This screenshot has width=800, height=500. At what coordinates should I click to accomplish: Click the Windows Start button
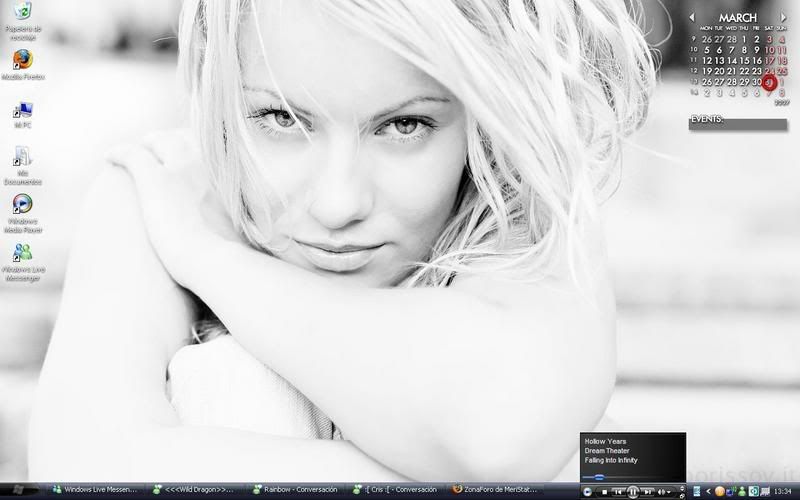(x=20, y=490)
